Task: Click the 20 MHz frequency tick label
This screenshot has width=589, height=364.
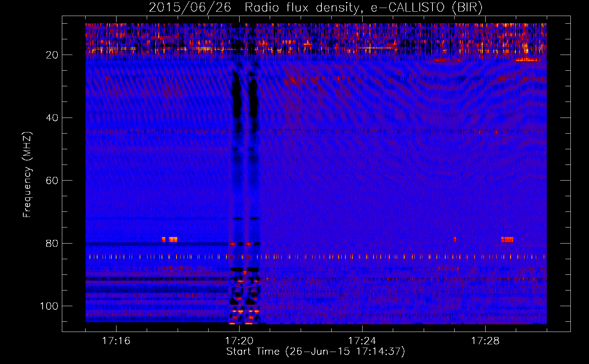Action: point(52,55)
